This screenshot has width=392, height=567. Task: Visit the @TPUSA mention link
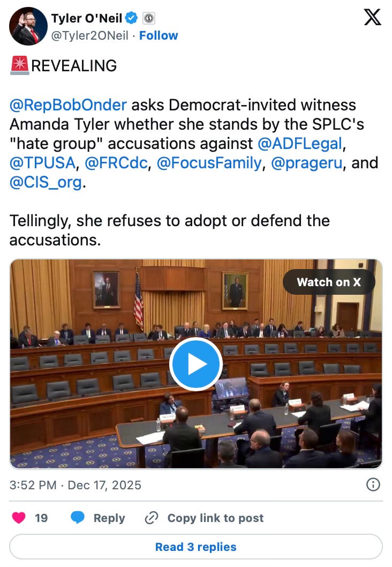42,163
